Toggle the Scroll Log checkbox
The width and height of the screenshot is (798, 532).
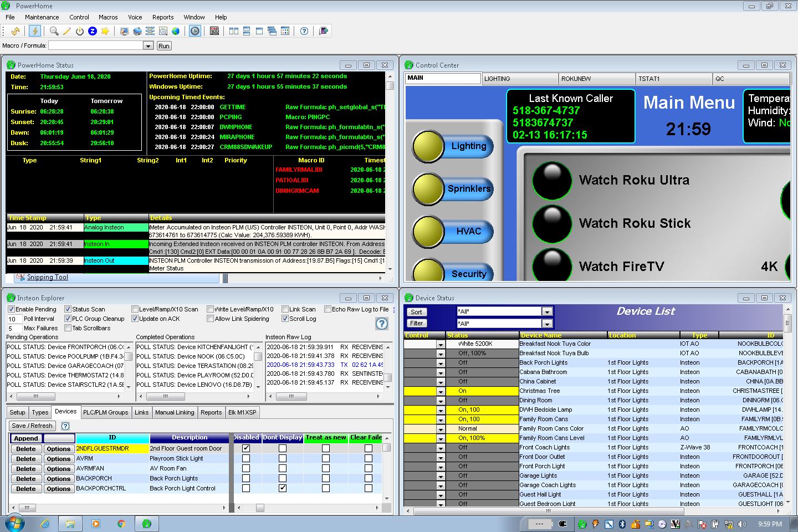[x=285, y=319]
